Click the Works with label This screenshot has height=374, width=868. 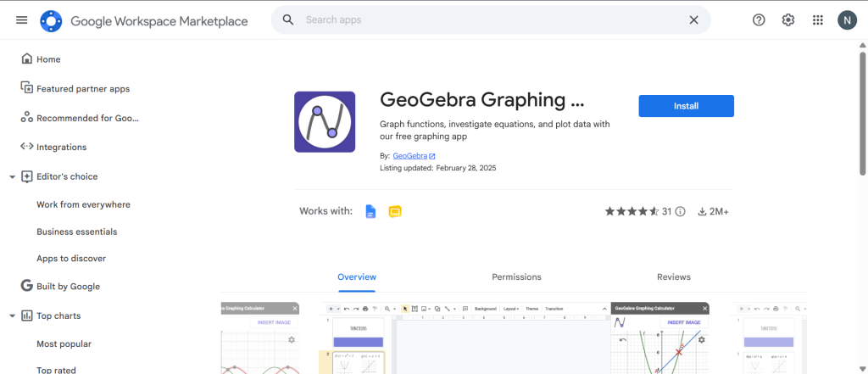point(325,211)
